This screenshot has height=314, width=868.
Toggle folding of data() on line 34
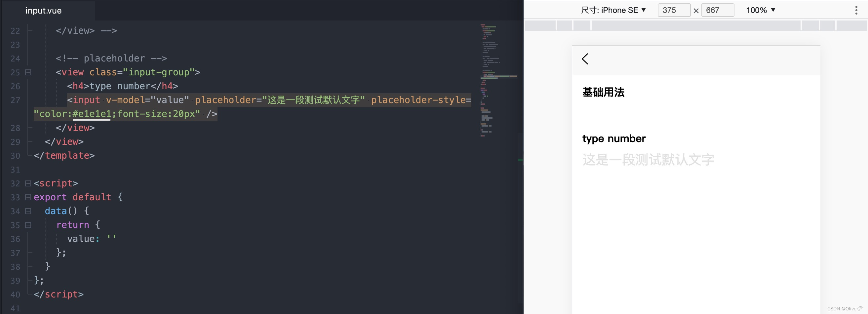pyautogui.click(x=28, y=211)
